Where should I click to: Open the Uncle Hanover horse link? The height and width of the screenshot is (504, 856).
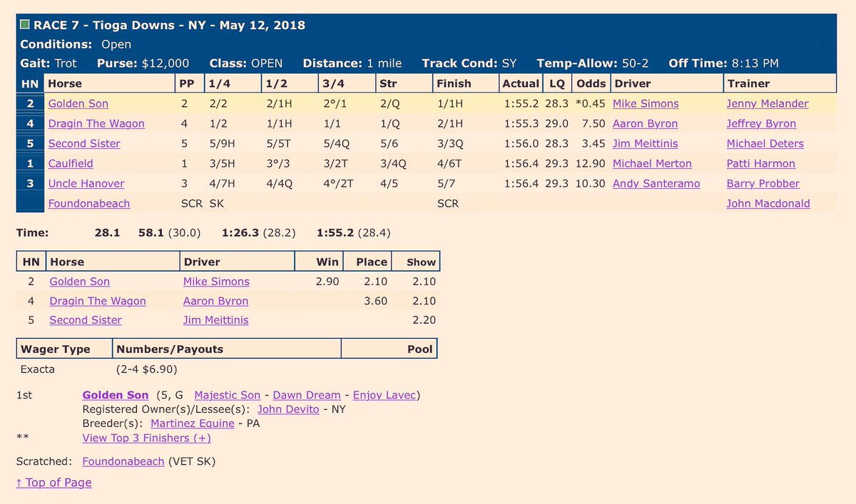[86, 183]
